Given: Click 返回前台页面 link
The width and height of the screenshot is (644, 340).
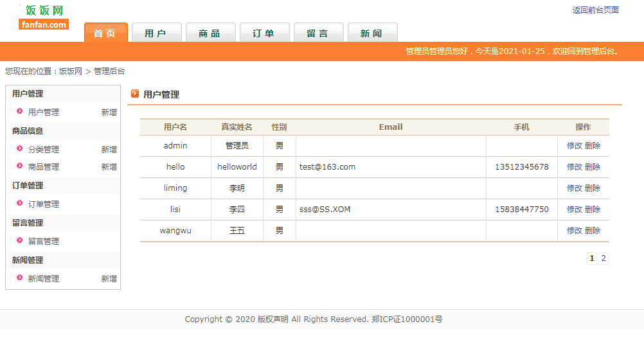Looking at the screenshot, I should click(x=596, y=10).
